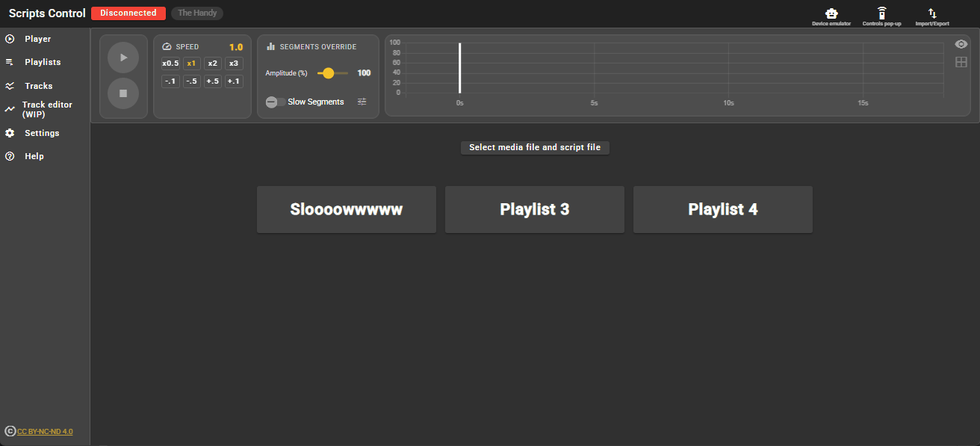Set speed multiplier to x3
The height and width of the screenshot is (446, 980).
[234, 64]
